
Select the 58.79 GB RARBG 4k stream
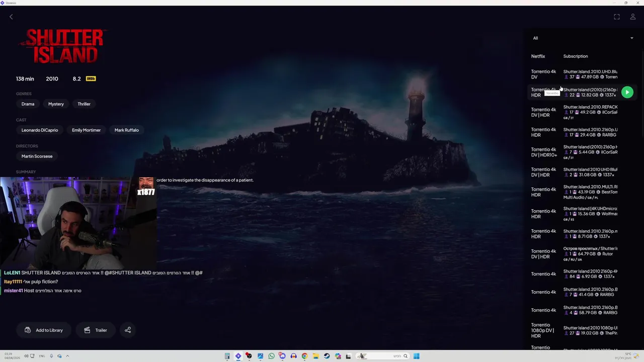point(583,310)
